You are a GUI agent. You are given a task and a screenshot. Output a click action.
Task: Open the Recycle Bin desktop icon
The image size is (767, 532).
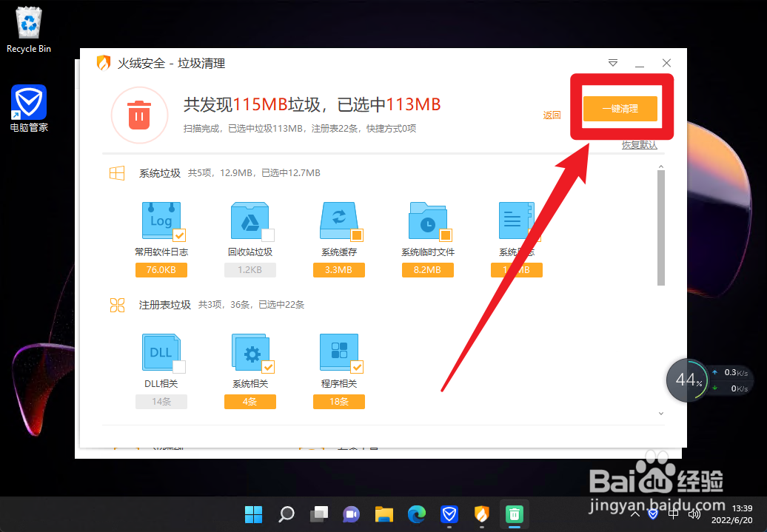pos(29,30)
